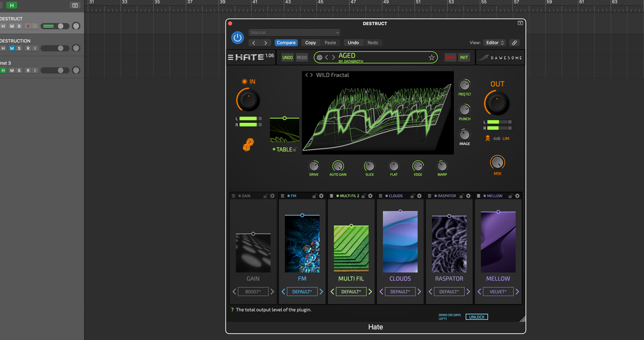Click the preset browser cube icon
The width and height of the screenshot is (644, 340).
(x=319, y=57)
